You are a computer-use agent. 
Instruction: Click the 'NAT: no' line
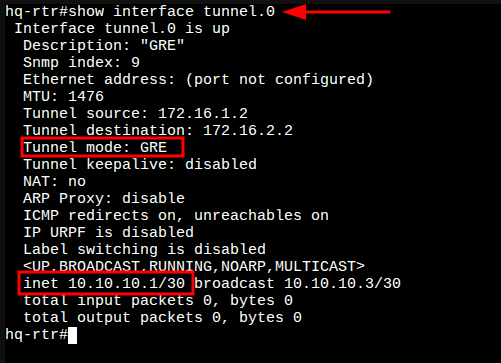click(55, 181)
